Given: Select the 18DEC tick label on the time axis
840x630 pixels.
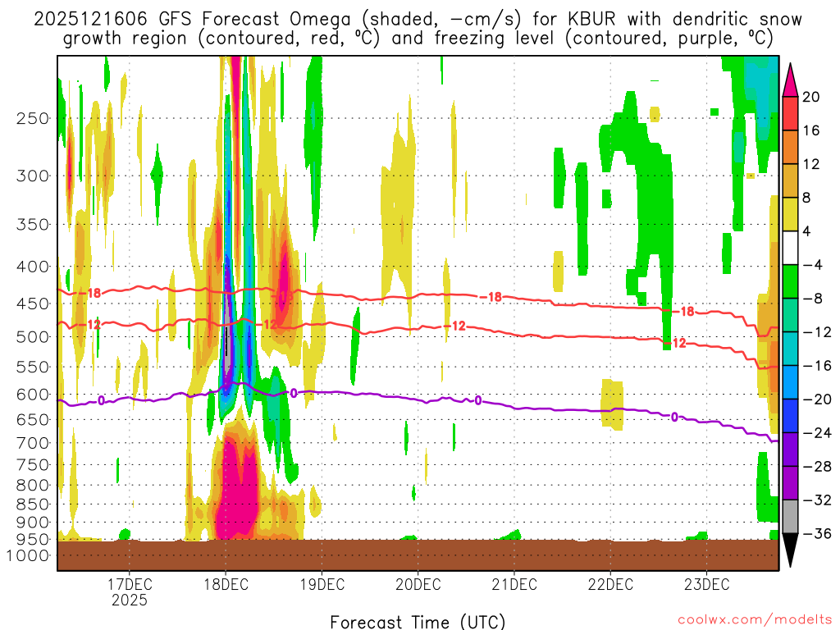Looking at the screenshot, I should (x=226, y=585).
